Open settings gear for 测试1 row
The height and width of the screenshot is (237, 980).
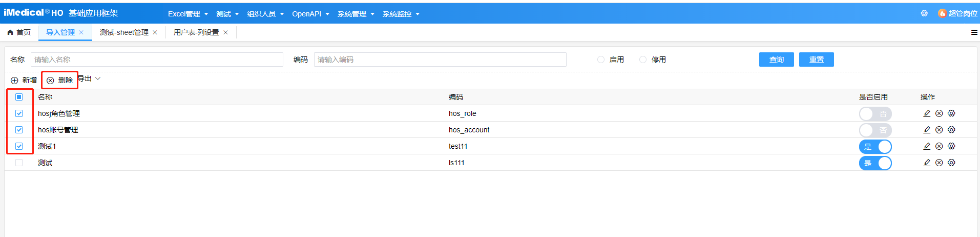coord(951,146)
